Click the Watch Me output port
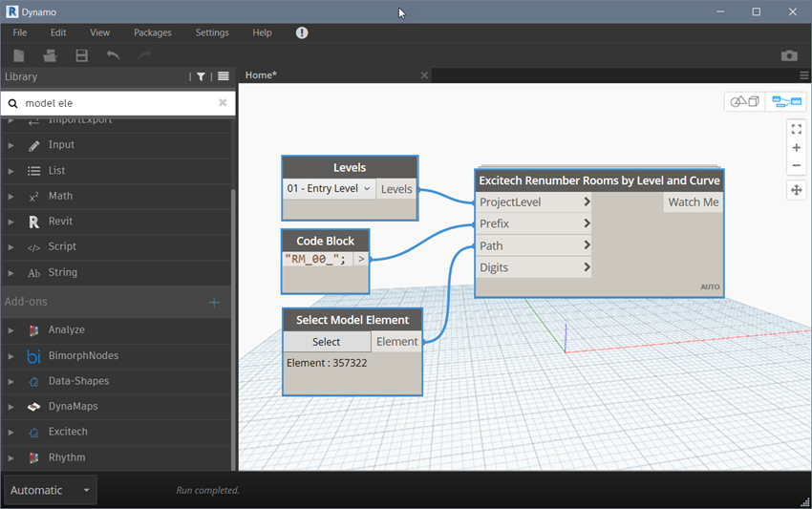Screen dimensions: 812x509 point(693,201)
